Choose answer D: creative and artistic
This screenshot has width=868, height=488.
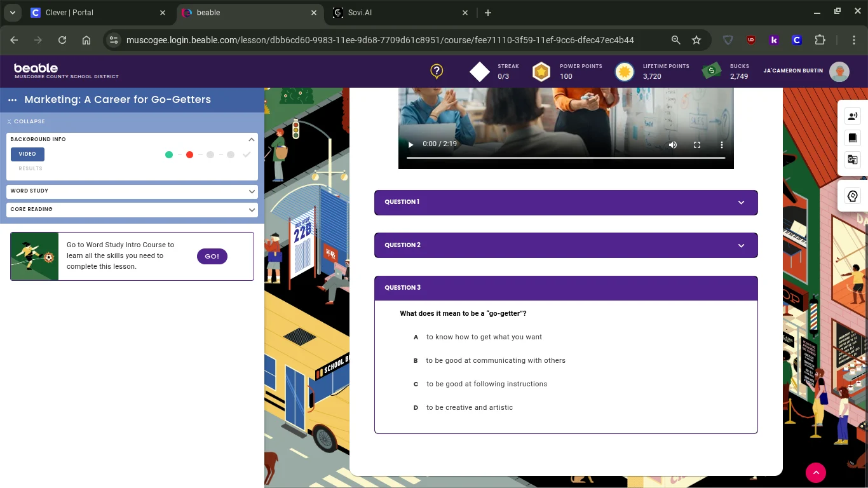pyautogui.click(x=469, y=407)
